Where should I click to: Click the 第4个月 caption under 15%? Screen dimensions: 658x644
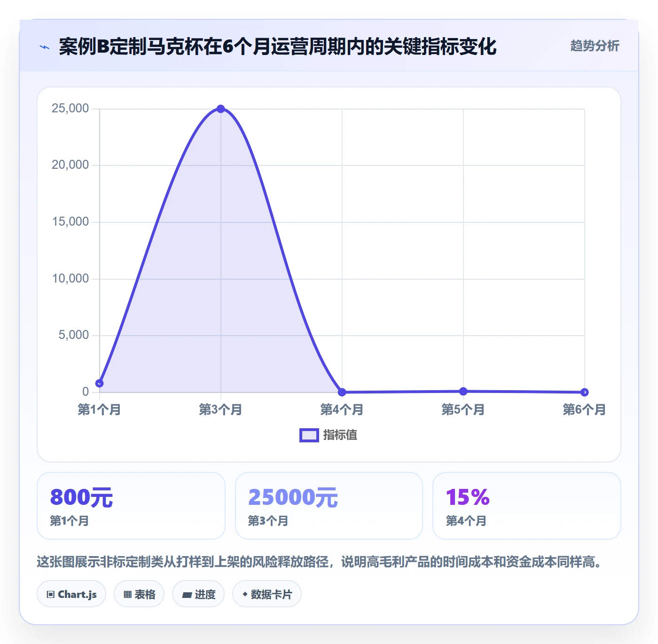(x=466, y=521)
